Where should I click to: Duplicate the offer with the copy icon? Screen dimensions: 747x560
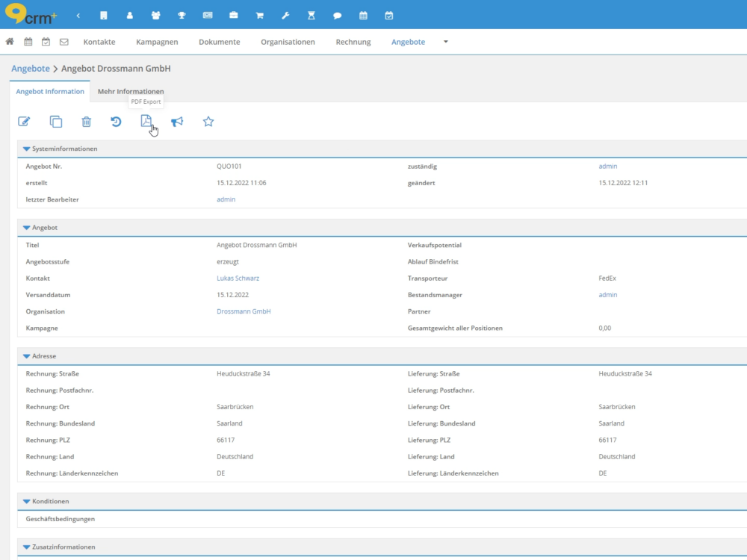click(x=56, y=122)
